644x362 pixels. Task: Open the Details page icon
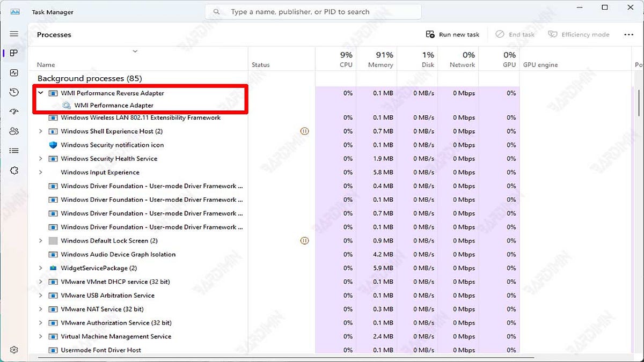point(13,151)
